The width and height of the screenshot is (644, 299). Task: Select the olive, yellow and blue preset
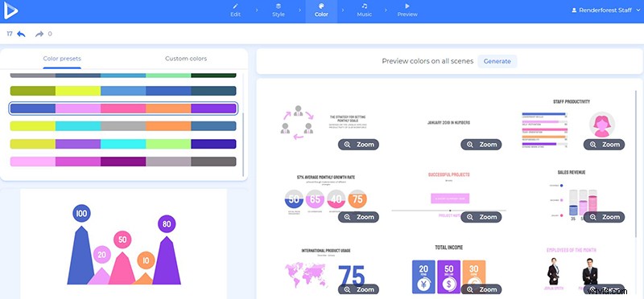click(x=123, y=91)
